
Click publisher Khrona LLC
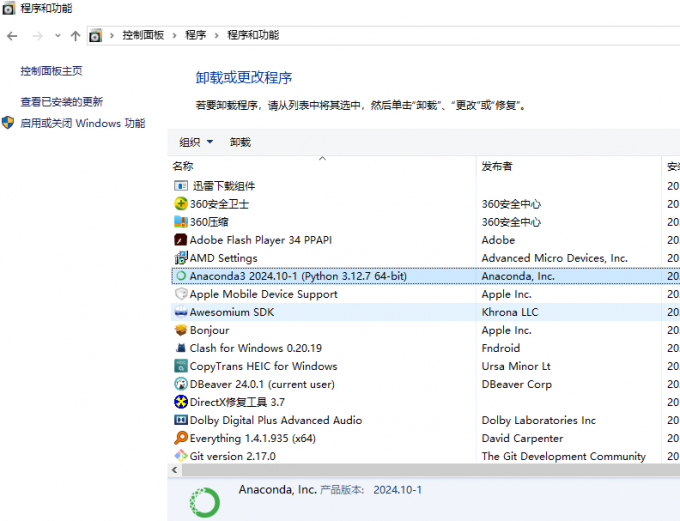click(510, 312)
